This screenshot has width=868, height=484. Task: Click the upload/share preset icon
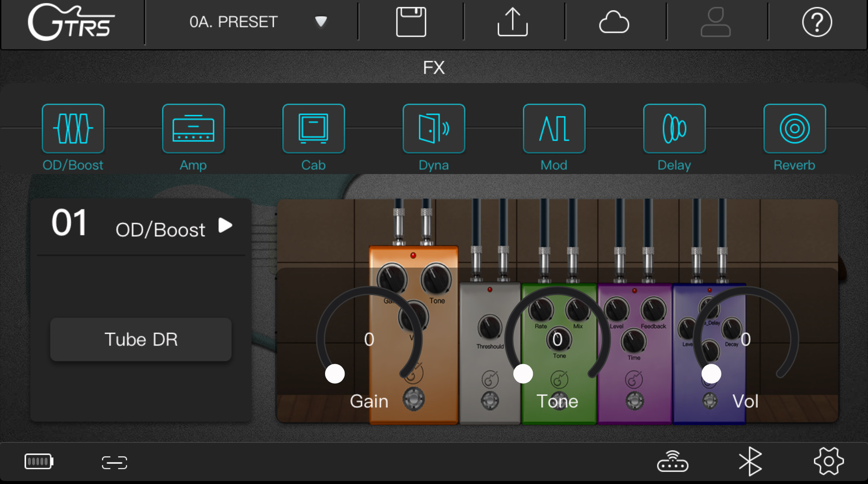pyautogui.click(x=512, y=22)
